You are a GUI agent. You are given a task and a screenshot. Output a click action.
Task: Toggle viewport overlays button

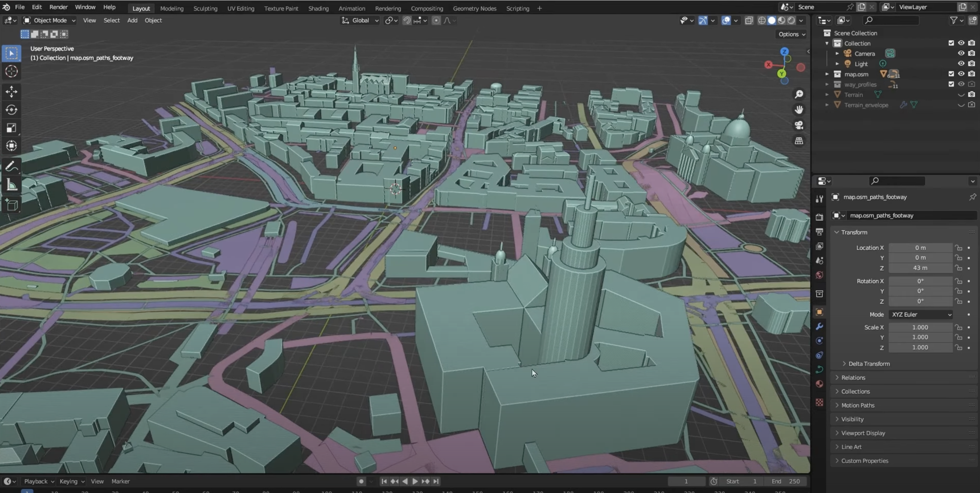pos(726,21)
